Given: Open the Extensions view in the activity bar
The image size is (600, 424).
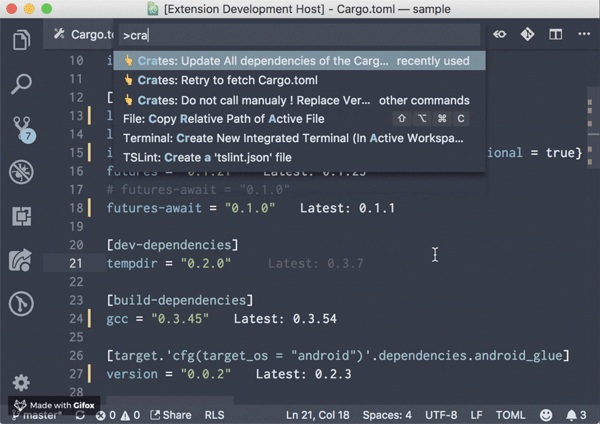Looking at the screenshot, I should pyautogui.click(x=20, y=215).
